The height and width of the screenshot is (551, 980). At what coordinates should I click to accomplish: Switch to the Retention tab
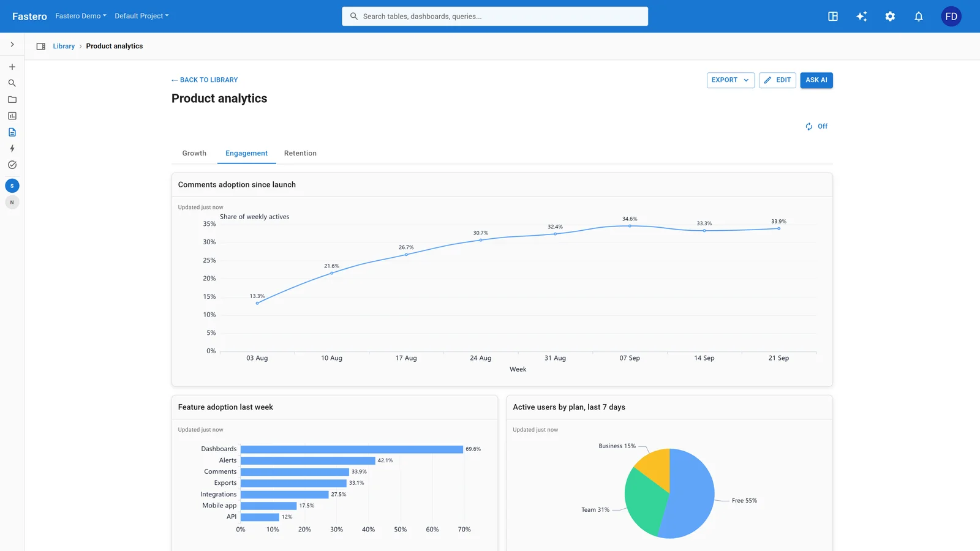300,153
